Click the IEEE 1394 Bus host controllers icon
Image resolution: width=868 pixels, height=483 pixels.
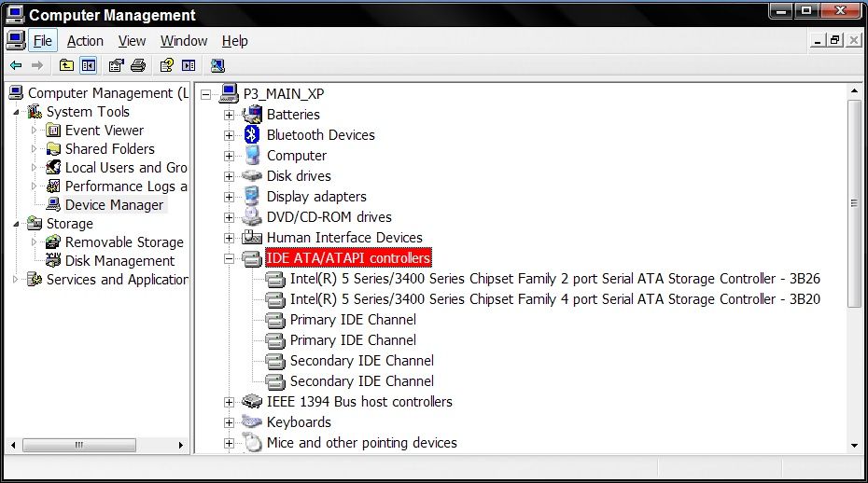(x=252, y=402)
